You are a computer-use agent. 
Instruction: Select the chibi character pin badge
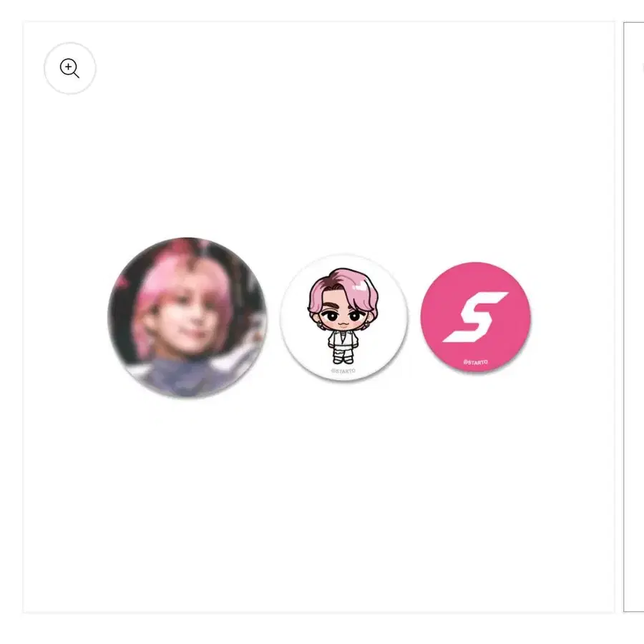pos(343,317)
